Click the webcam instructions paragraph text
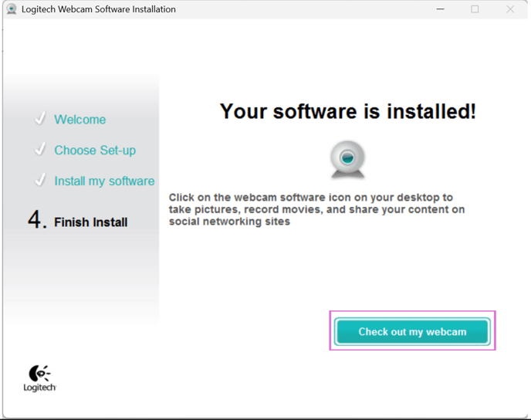531x420 pixels. [x=316, y=209]
